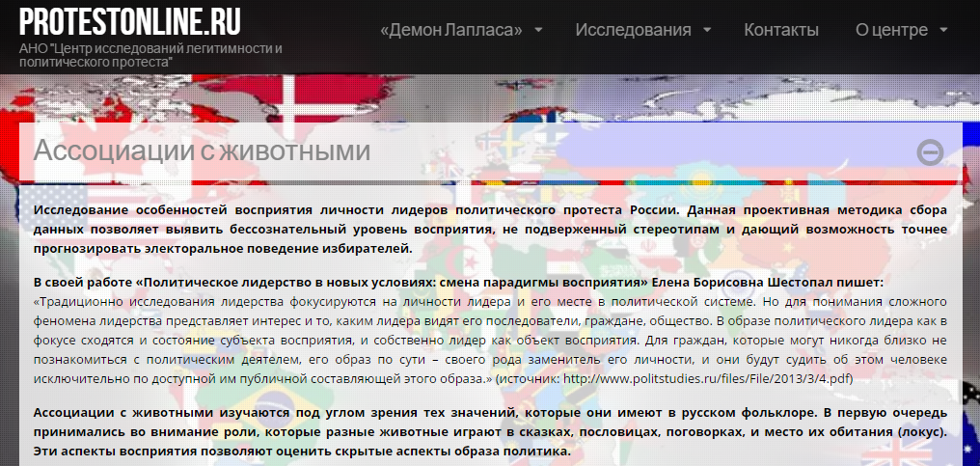Screen dimensions: 980x466
Task: Click the bold paragraph about русском фольклоре
Action: (490, 432)
